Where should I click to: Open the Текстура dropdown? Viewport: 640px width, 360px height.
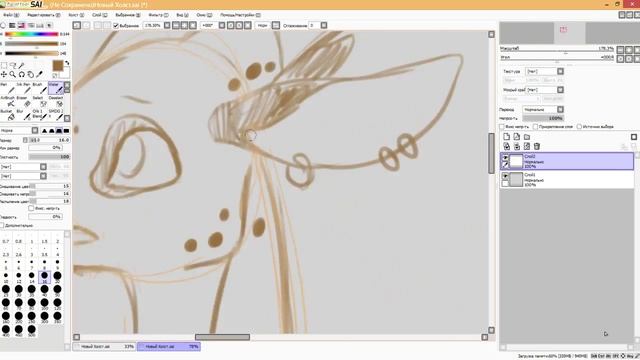560,71
